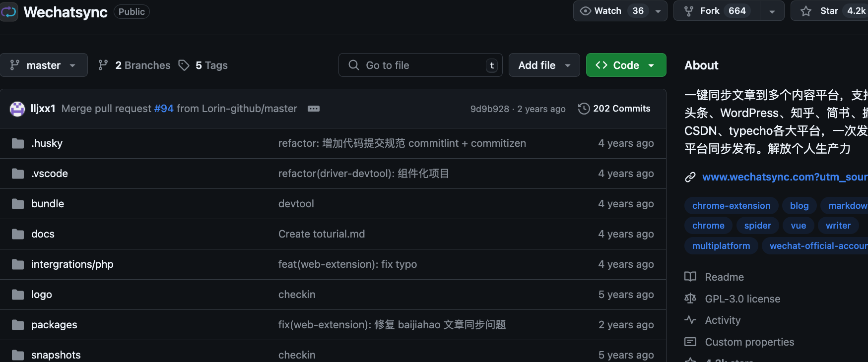The height and width of the screenshot is (362, 868).
Task: Click the fork icon on Fork button
Action: 689,11
